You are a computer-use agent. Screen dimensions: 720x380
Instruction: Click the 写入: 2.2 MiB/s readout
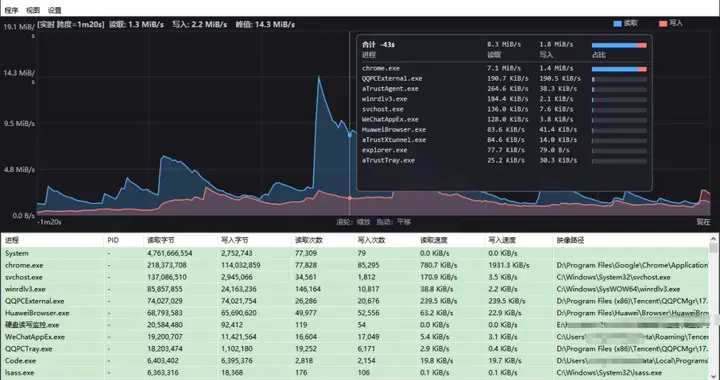(199, 24)
